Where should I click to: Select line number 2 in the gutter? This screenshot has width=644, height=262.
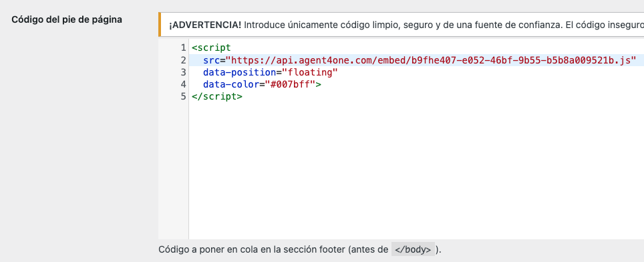pos(183,60)
